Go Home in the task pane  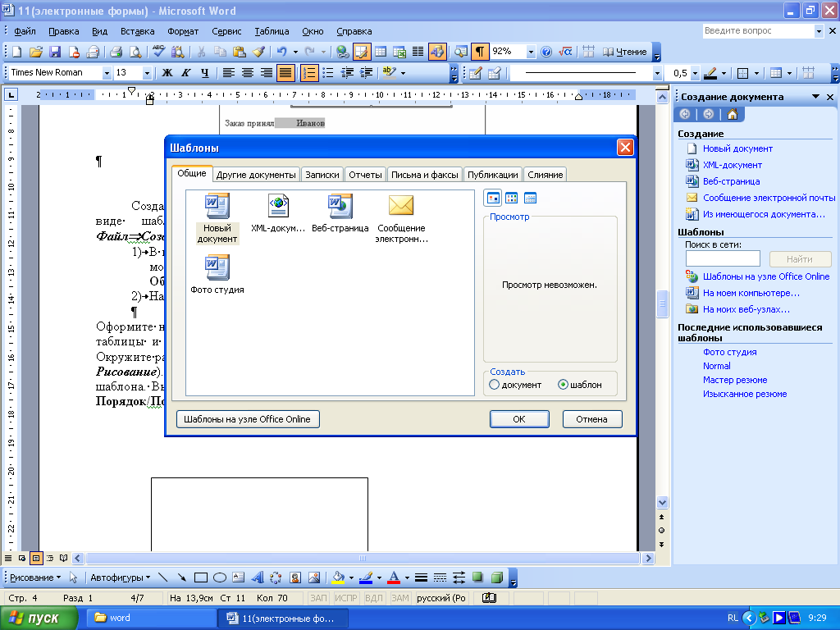click(x=733, y=114)
